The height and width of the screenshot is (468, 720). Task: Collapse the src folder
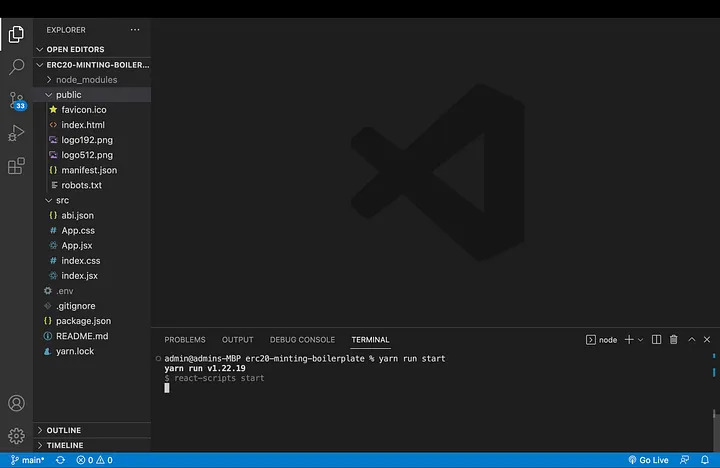click(62, 200)
